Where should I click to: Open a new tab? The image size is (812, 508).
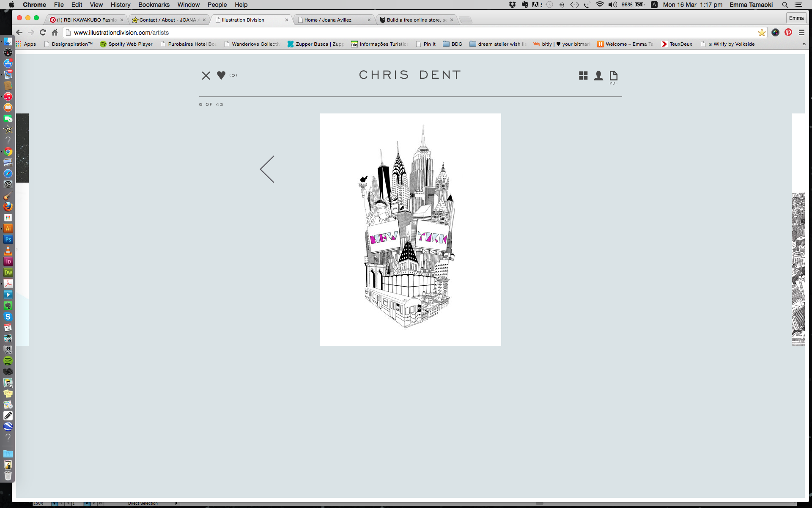(x=466, y=20)
